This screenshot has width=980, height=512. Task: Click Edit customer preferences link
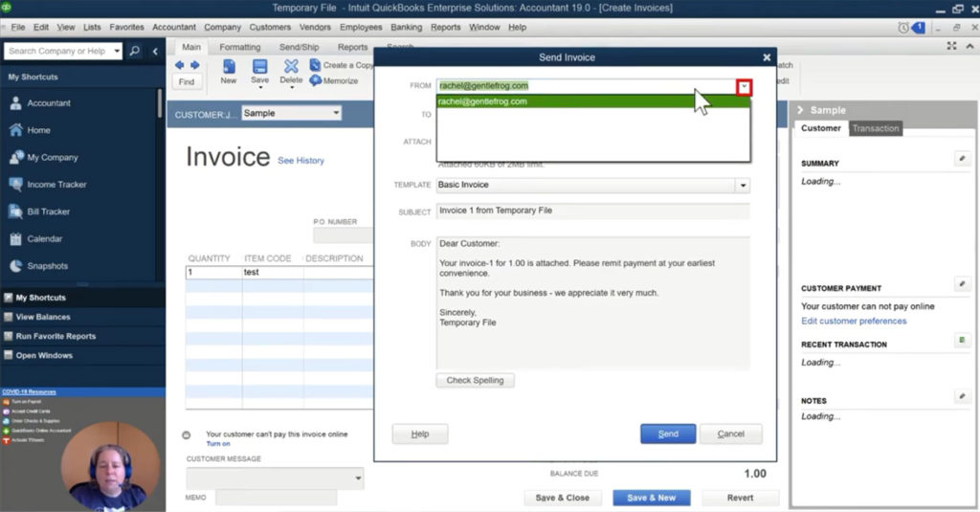coord(853,321)
